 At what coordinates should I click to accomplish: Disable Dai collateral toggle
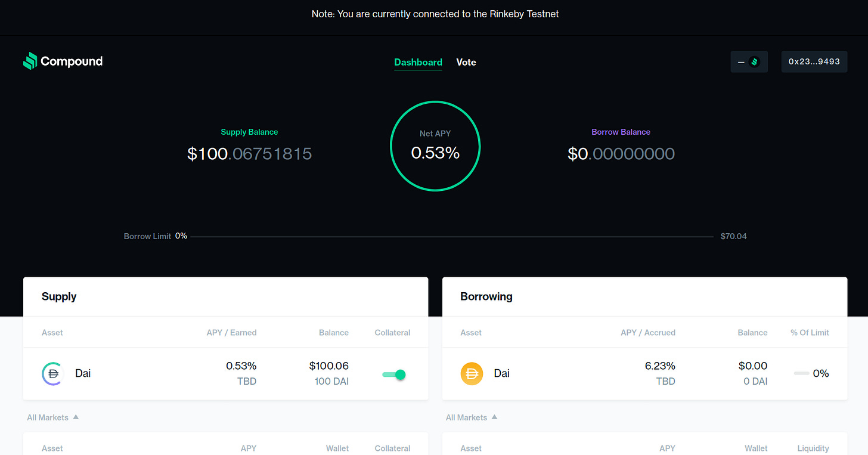pos(394,374)
